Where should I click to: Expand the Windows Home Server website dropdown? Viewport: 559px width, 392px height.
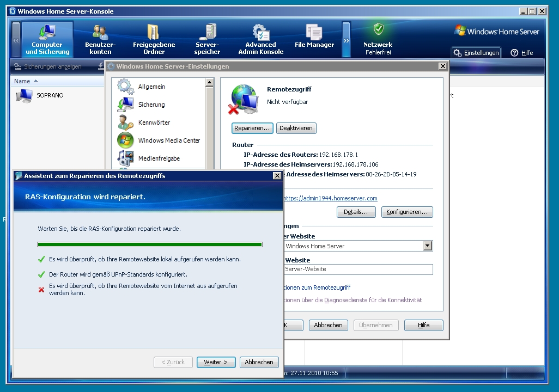(428, 246)
